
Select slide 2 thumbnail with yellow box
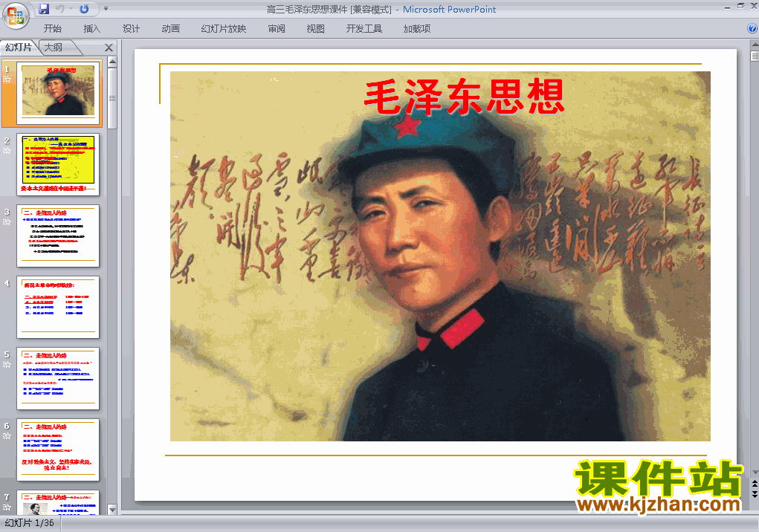58,164
